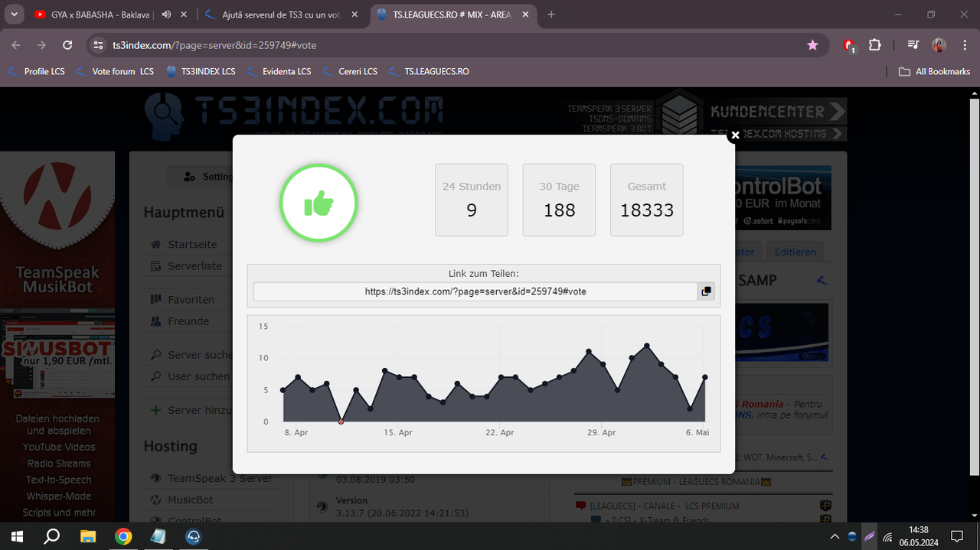Open MusicBot hosting link
The image size is (980, 550).
click(x=191, y=500)
